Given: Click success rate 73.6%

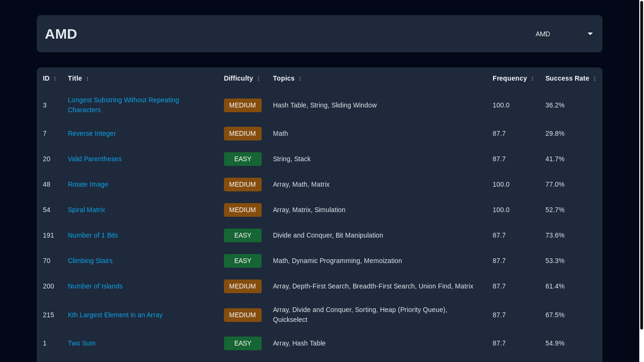Looking at the screenshot, I should 555,235.
